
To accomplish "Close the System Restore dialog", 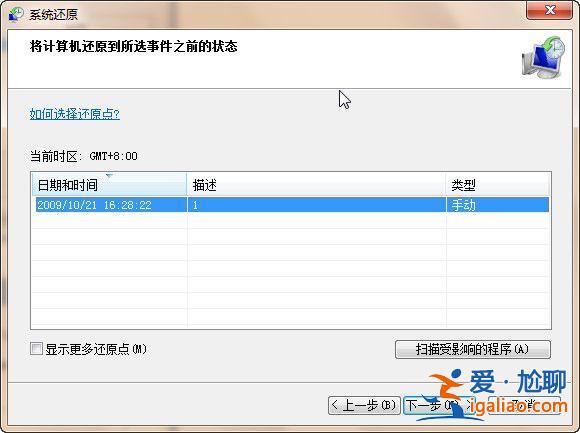I will [x=550, y=10].
